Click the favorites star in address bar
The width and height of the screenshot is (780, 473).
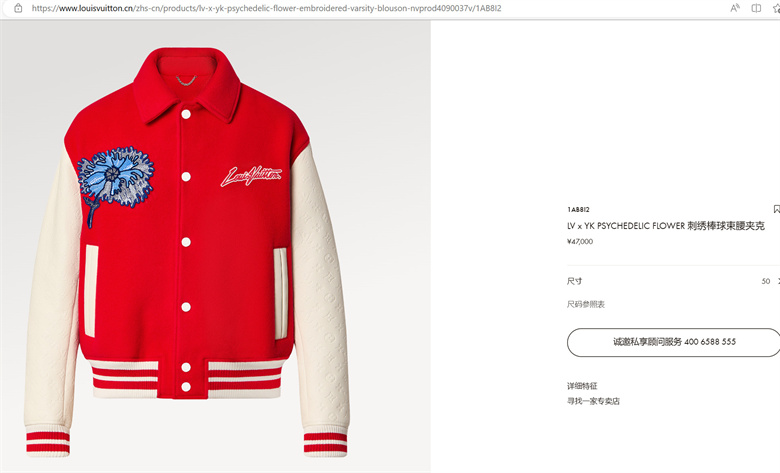(x=777, y=8)
